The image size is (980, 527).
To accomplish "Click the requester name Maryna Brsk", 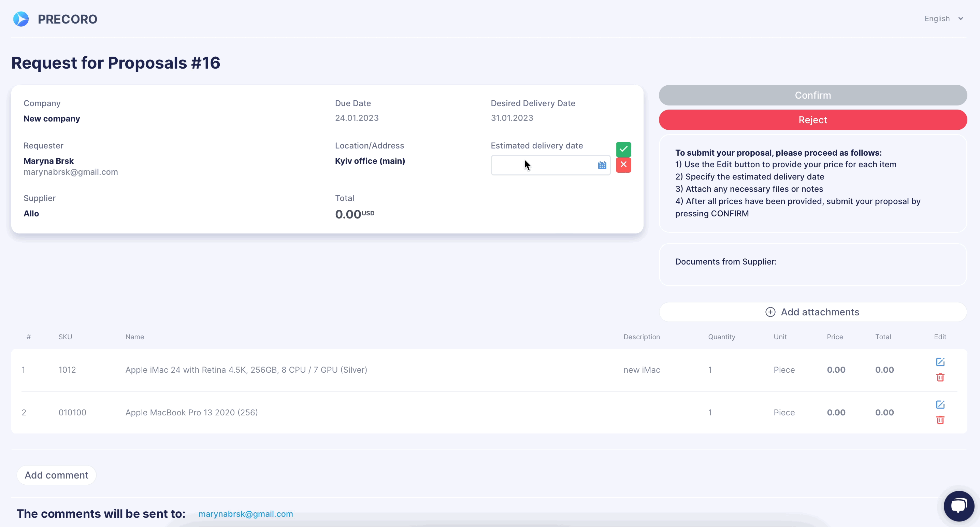I will [49, 161].
